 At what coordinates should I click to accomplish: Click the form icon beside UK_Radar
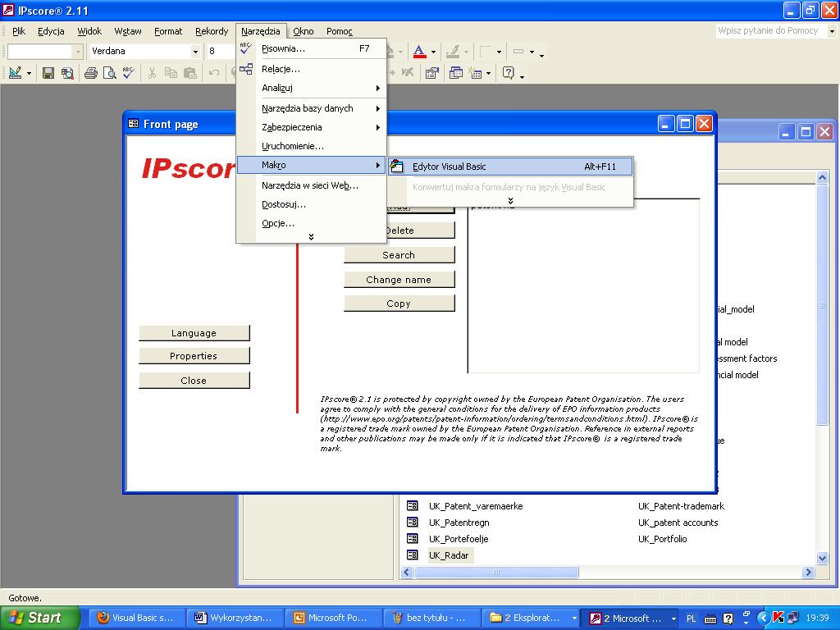[x=412, y=555]
